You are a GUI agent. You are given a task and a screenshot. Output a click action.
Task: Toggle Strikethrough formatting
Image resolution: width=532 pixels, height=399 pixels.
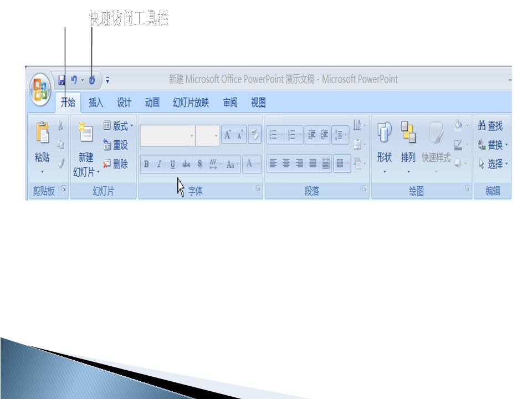click(x=186, y=164)
